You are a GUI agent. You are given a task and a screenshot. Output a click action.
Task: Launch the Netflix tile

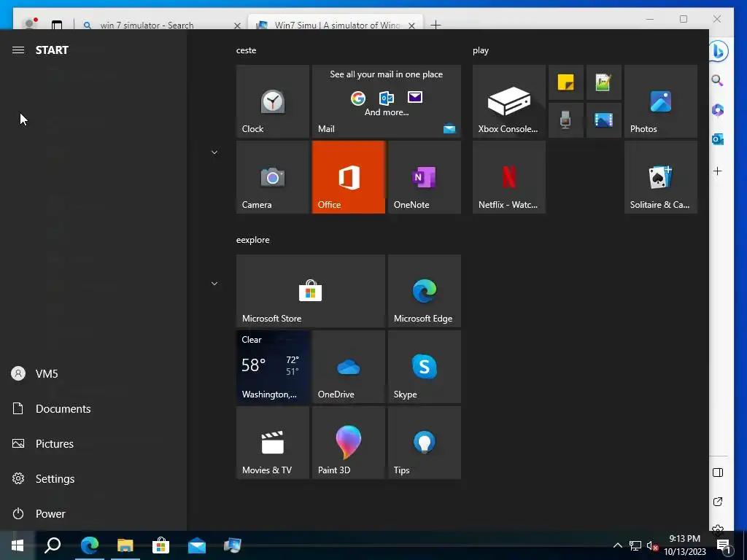coord(508,177)
